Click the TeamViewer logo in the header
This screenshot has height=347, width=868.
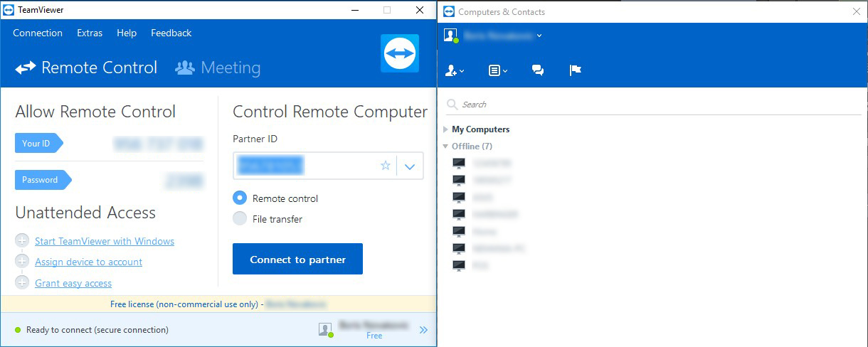click(x=400, y=53)
